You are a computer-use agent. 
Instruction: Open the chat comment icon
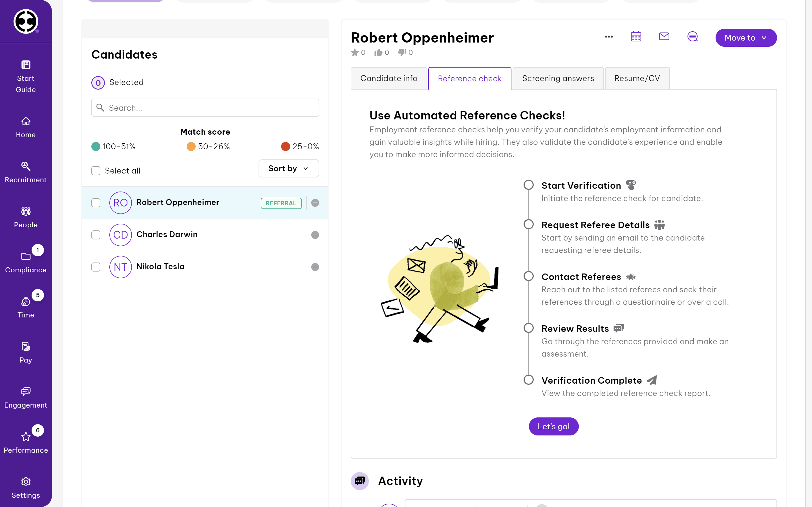point(692,37)
